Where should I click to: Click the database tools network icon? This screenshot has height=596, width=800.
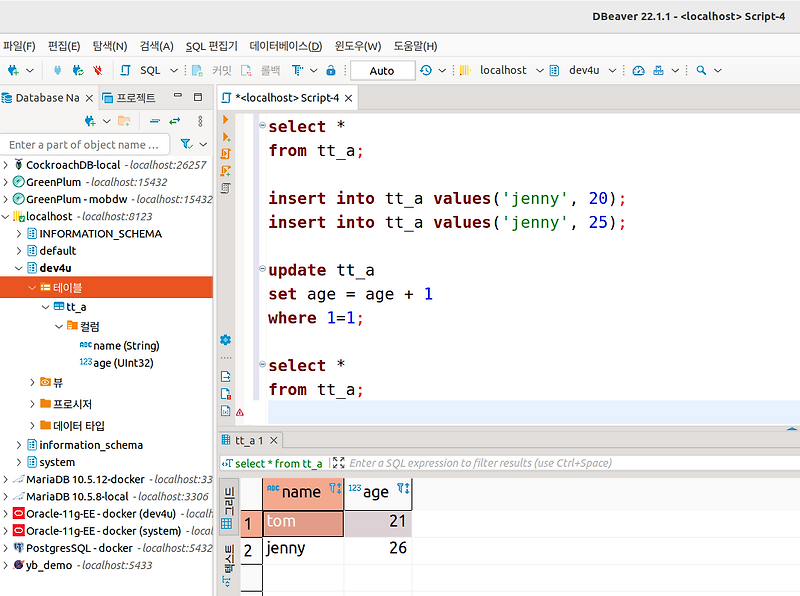pos(658,70)
